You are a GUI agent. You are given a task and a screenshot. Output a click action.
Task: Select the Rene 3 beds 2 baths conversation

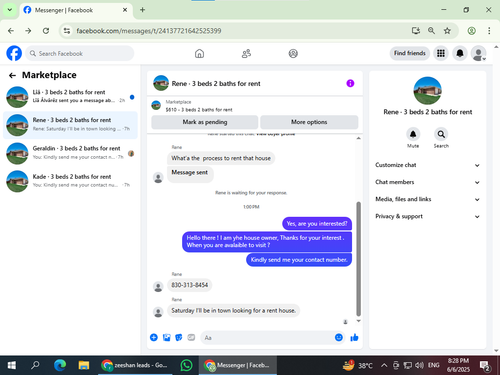tap(70, 125)
